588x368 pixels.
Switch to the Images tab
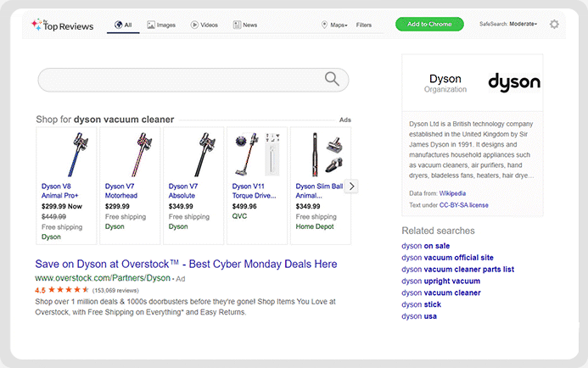(161, 25)
